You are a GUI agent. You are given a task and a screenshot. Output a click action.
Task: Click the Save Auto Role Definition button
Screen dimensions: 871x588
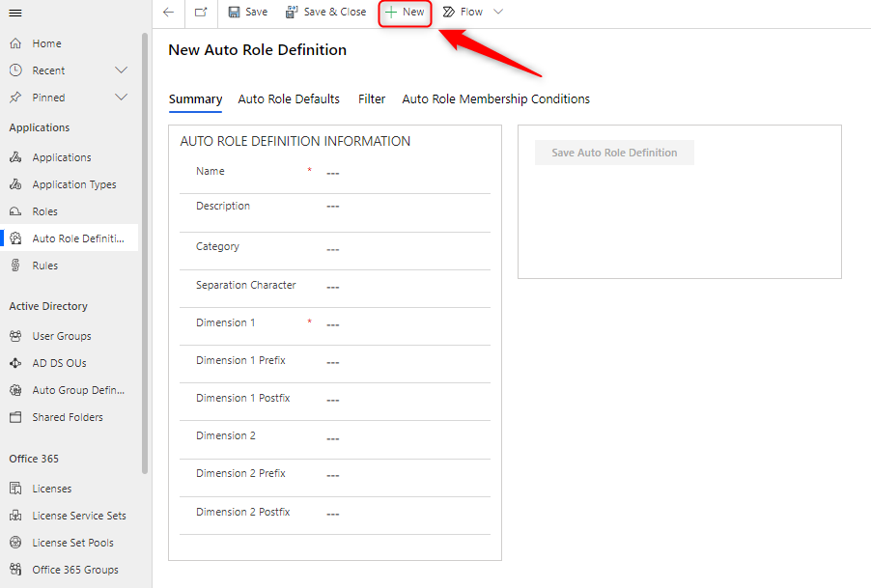[x=614, y=153]
